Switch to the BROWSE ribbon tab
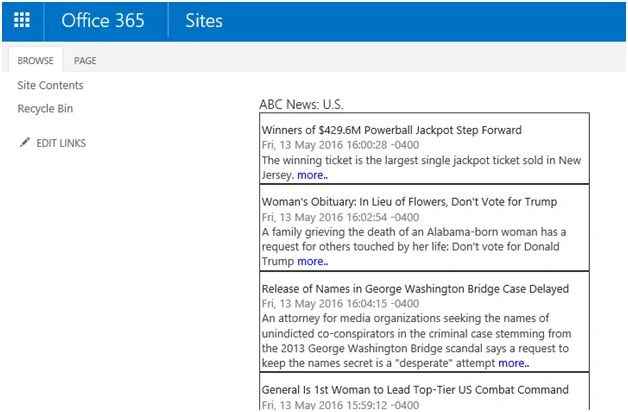This screenshot has width=628, height=412. (x=35, y=60)
